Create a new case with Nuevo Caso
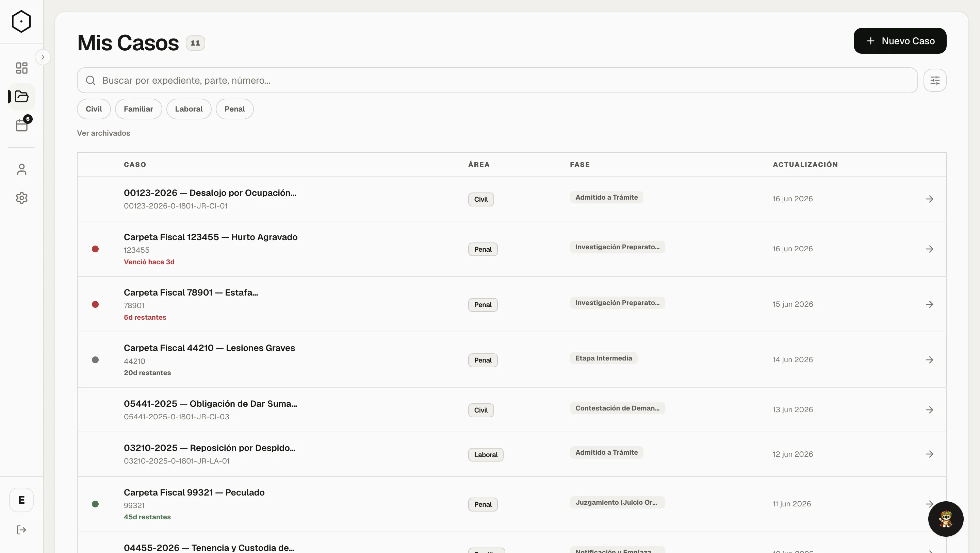Screen dimensions: 980x553 [x=900, y=41]
